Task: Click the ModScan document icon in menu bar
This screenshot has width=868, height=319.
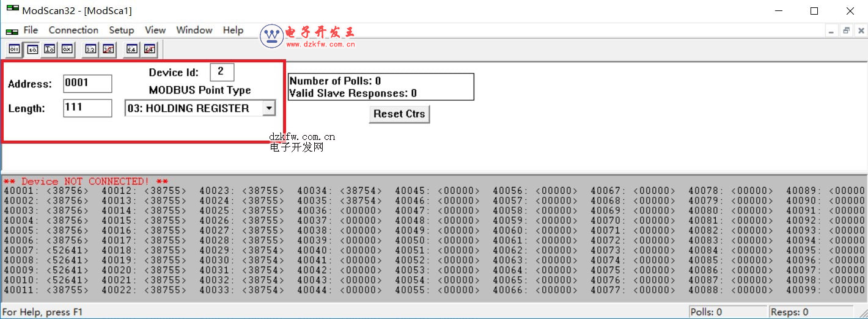Action: pyautogui.click(x=12, y=31)
